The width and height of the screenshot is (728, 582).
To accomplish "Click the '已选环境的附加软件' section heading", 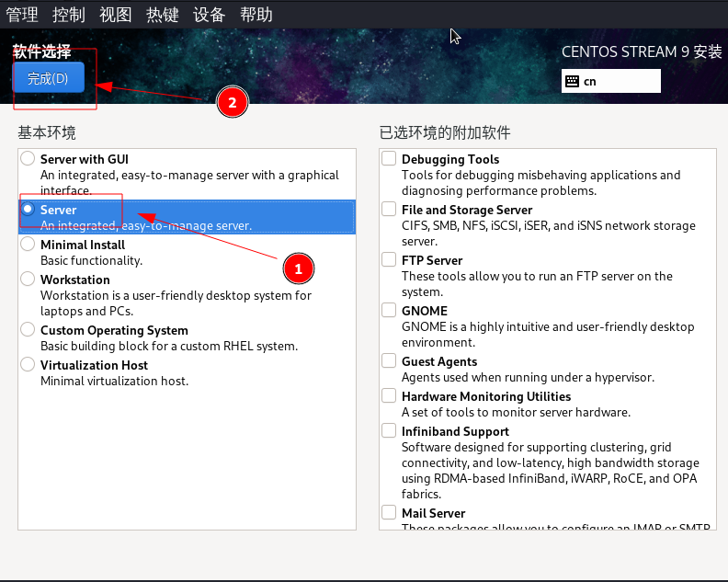I will pos(445,132).
